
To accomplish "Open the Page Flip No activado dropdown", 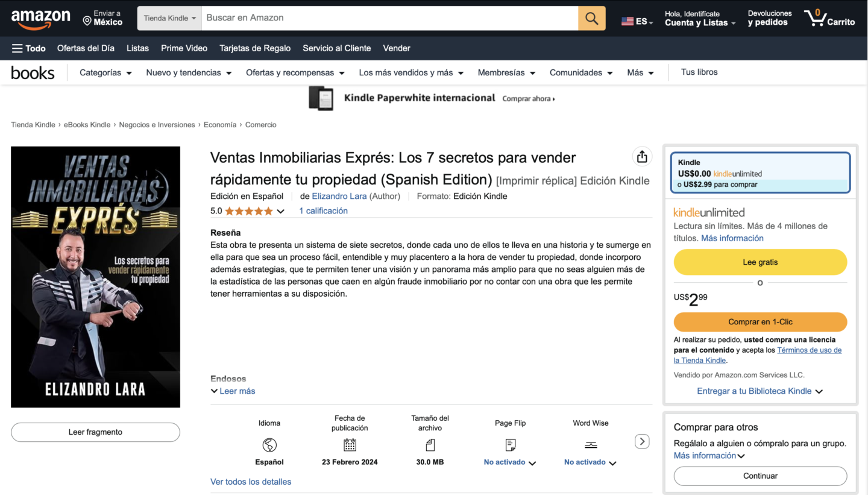I will (x=509, y=462).
